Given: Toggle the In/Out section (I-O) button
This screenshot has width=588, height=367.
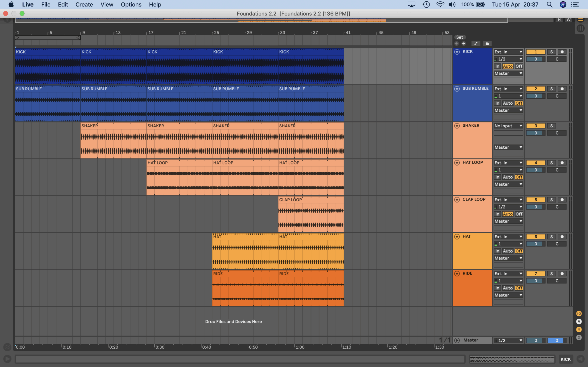Looking at the screenshot, I should click(x=579, y=314).
